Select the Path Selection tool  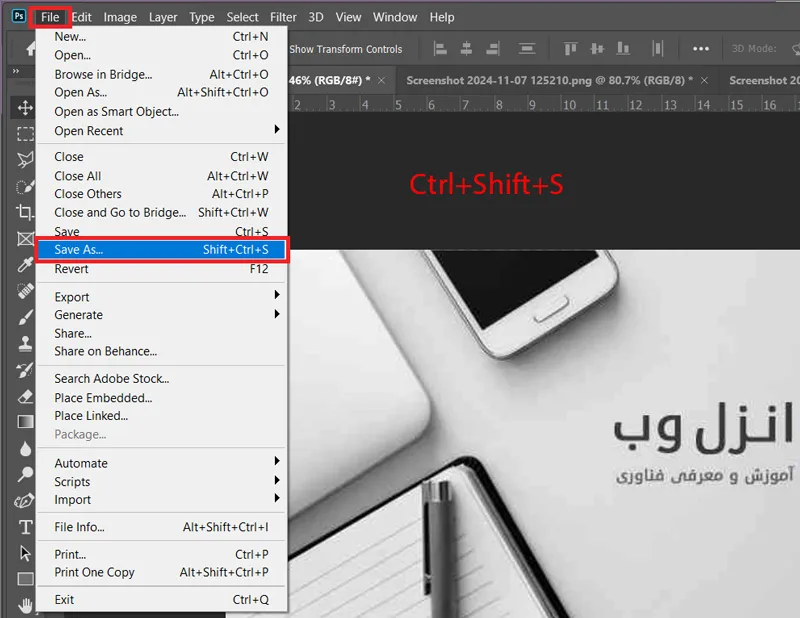25,553
